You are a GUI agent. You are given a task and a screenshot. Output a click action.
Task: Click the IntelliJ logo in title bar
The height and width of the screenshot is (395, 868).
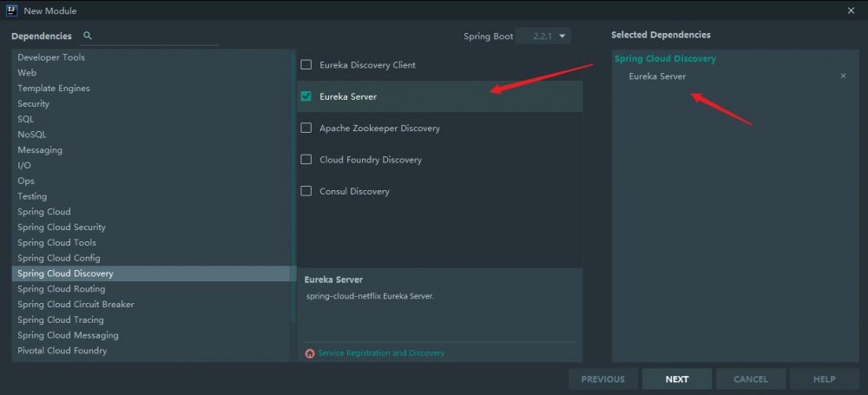(10, 10)
